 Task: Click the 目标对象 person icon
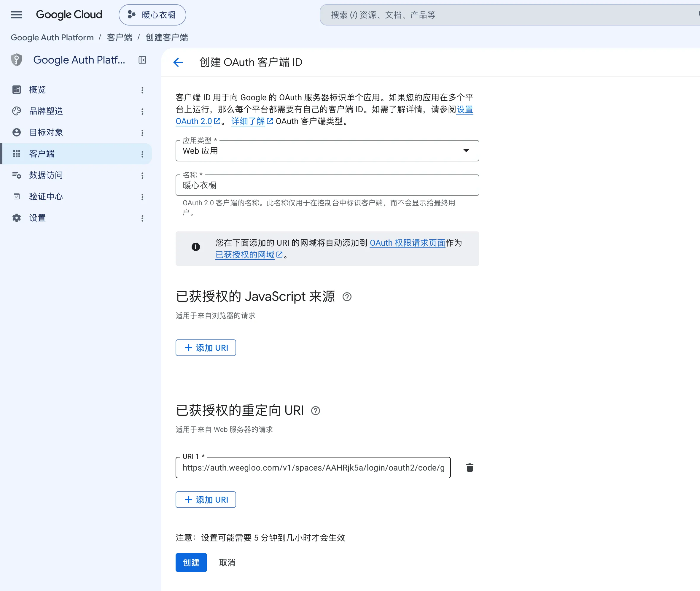pyautogui.click(x=16, y=132)
